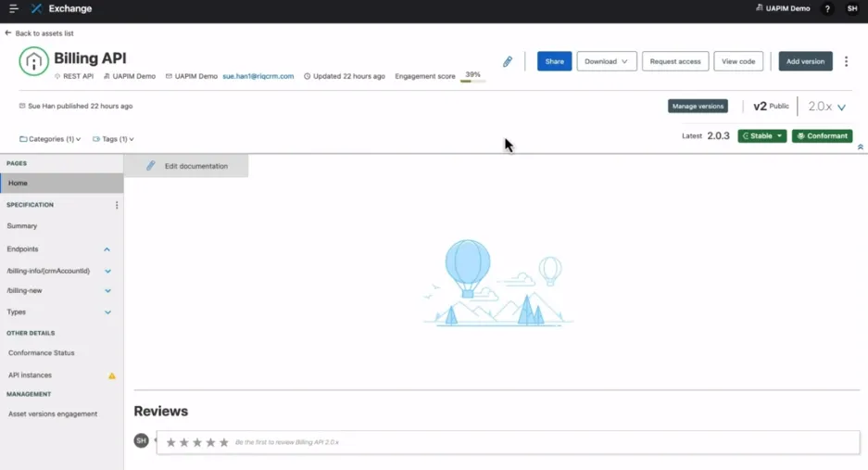Open the help question mark icon

tap(827, 9)
